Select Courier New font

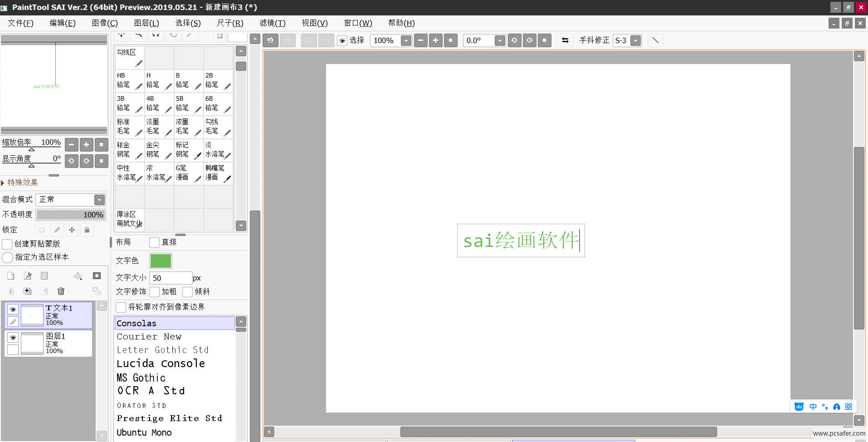click(175, 337)
